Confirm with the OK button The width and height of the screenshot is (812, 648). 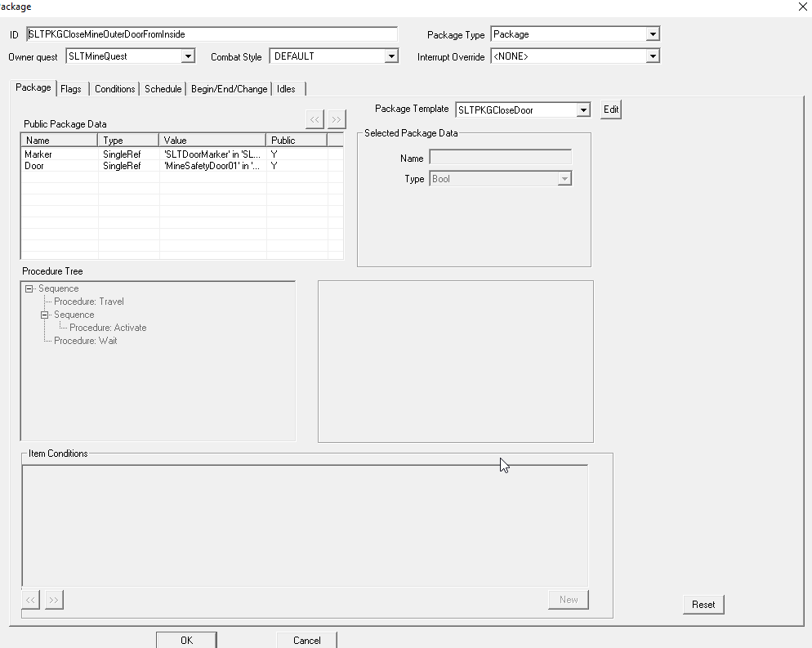[x=186, y=640]
